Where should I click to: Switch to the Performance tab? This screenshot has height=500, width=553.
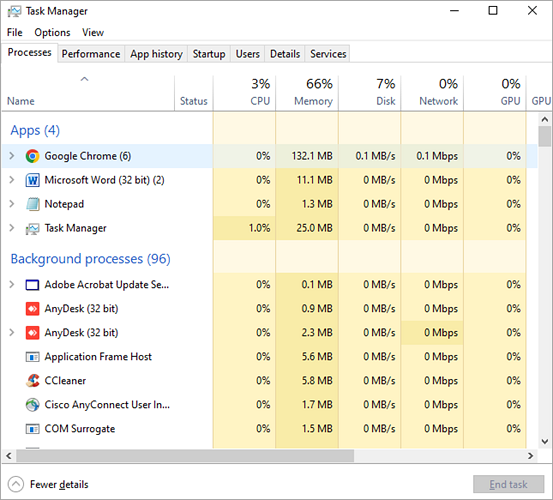[91, 54]
